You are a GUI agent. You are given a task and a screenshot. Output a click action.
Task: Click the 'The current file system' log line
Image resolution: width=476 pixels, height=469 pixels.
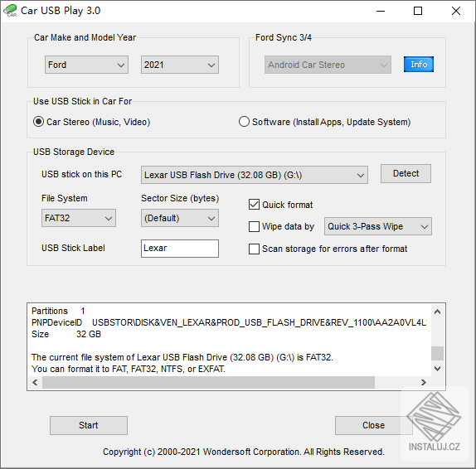182,357
